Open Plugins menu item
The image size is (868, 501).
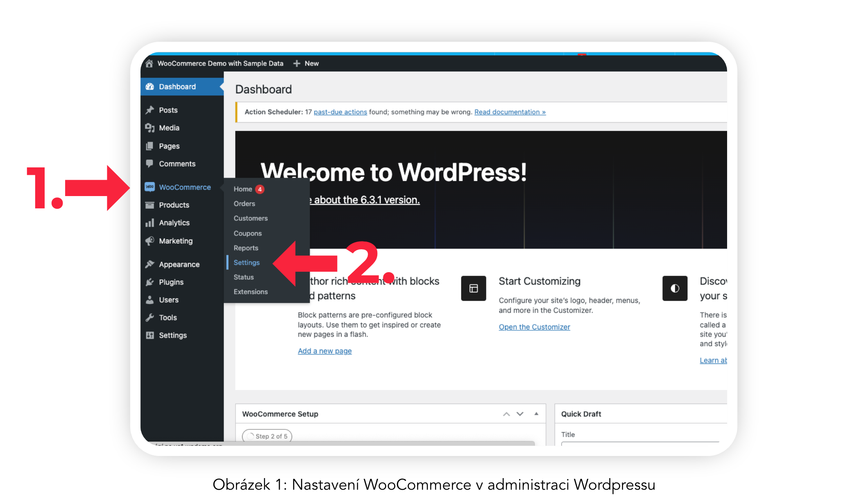coord(171,282)
